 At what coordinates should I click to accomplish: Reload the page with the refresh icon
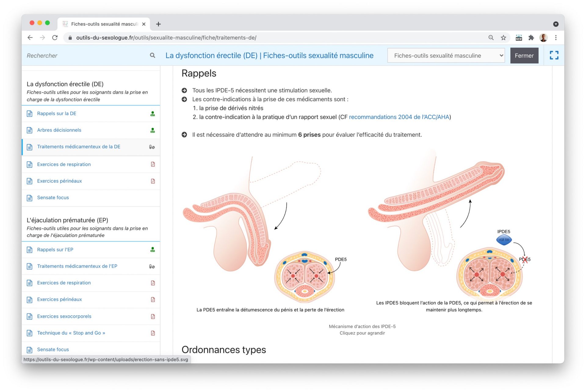pyautogui.click(x=55, y=38)
